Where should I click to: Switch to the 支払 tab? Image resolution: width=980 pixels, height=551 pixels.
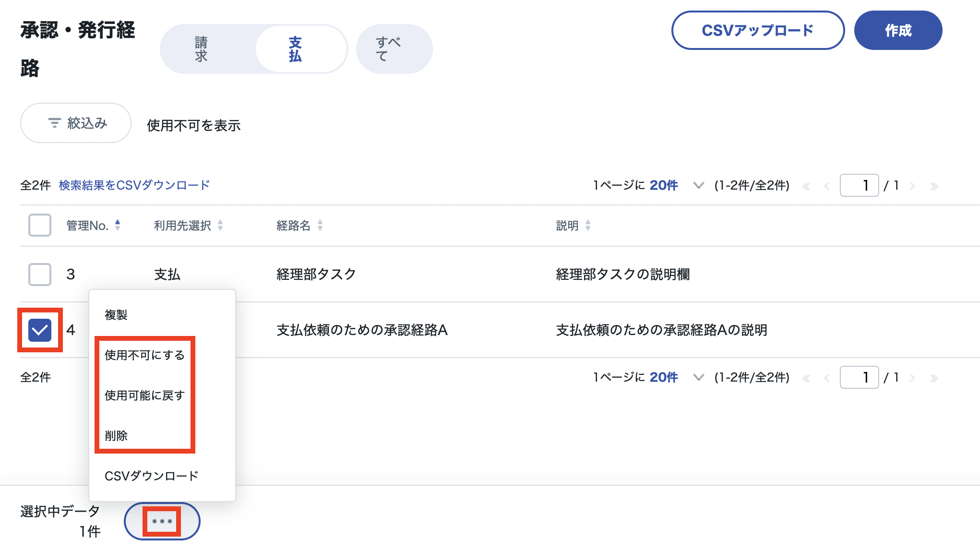[x=301, y=49]
